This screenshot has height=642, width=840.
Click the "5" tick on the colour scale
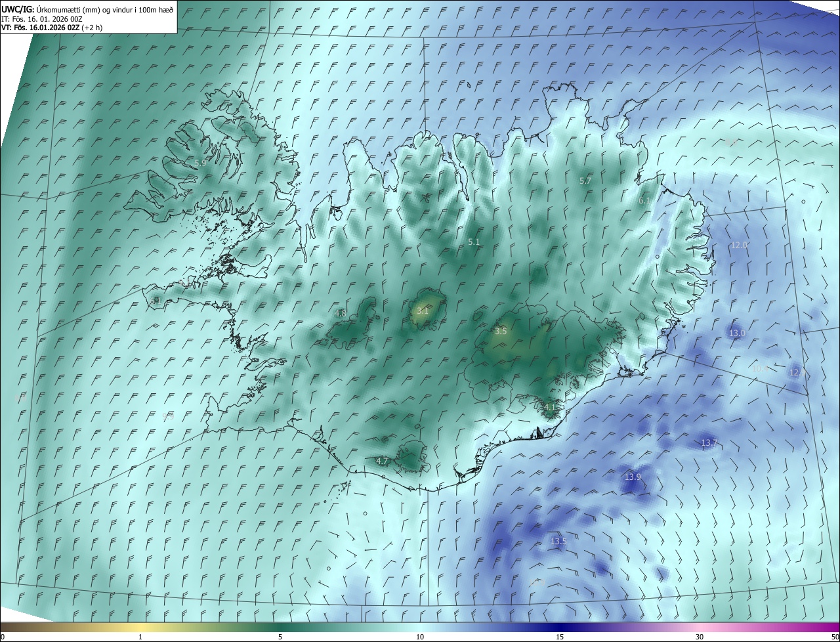pos(280,637)
